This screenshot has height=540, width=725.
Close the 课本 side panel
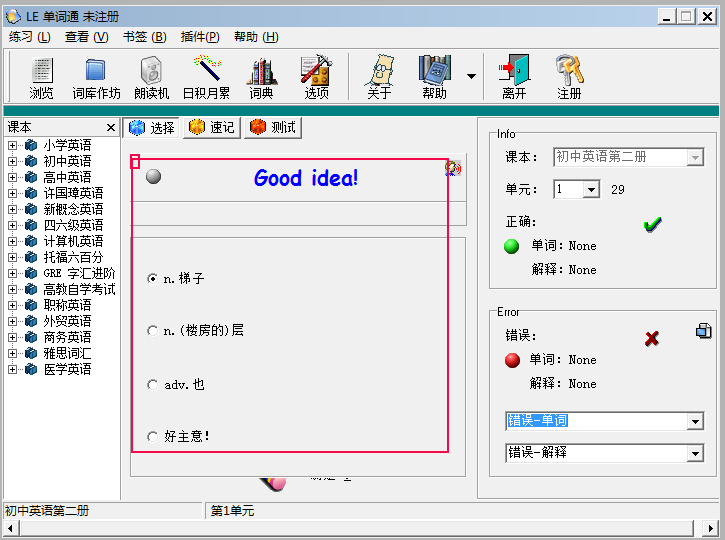click(x=111, y=127)
